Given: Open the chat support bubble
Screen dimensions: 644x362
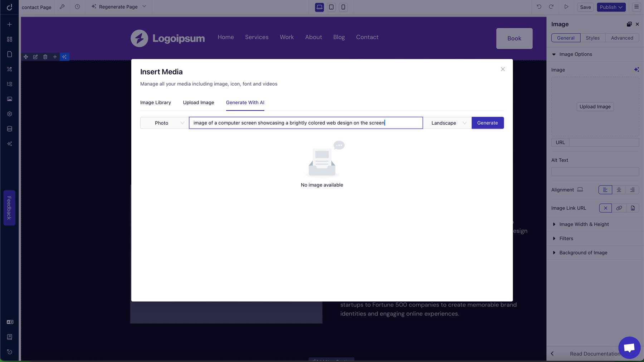Looking at the screenshot, I should click(629, 347).
